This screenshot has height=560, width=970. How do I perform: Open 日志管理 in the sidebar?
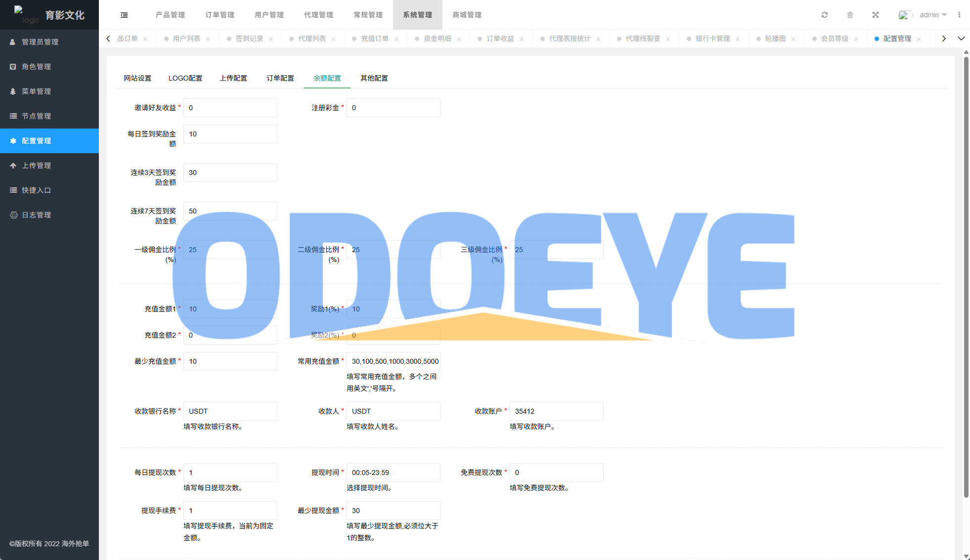[x=36, y=215]
